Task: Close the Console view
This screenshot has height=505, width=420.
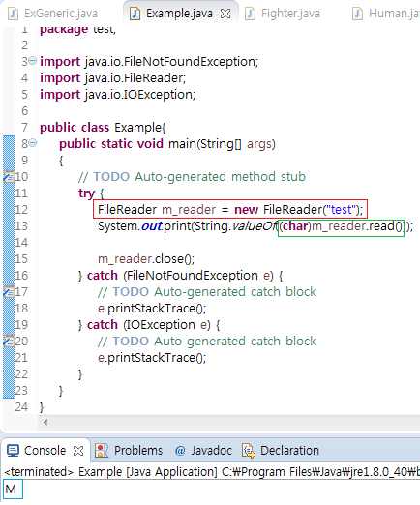Action: 78,451
